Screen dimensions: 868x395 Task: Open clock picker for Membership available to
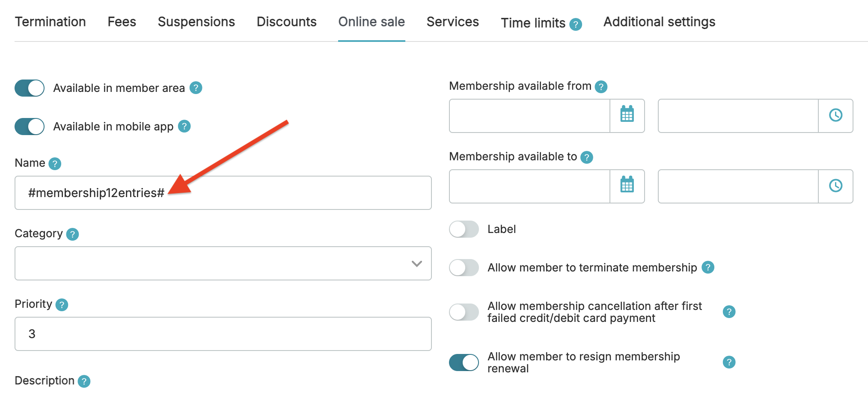835,186
